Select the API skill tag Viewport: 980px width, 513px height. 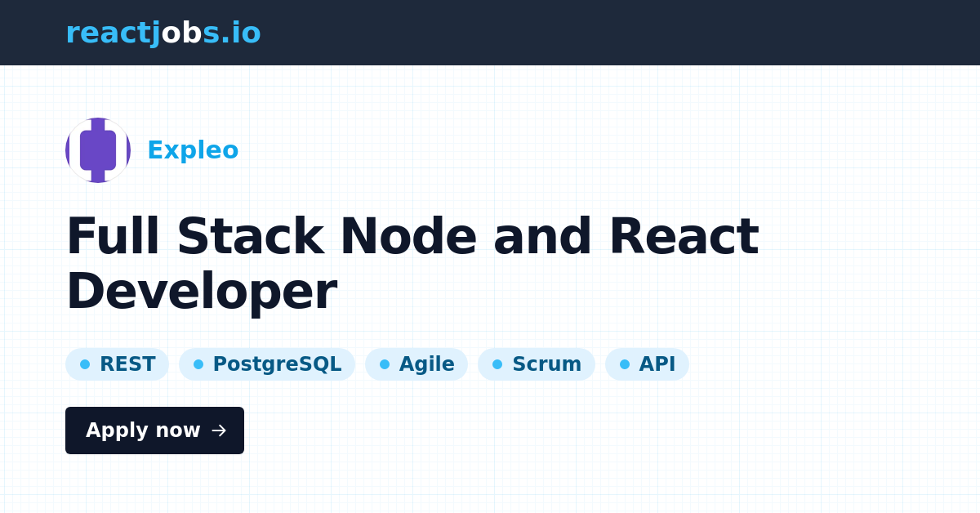click(x=647, y=364)
